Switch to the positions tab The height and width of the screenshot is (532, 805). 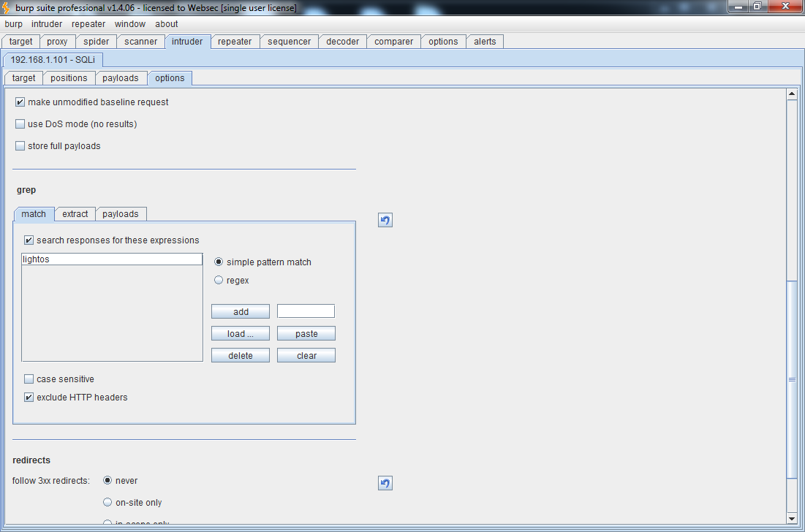(69, 78)
